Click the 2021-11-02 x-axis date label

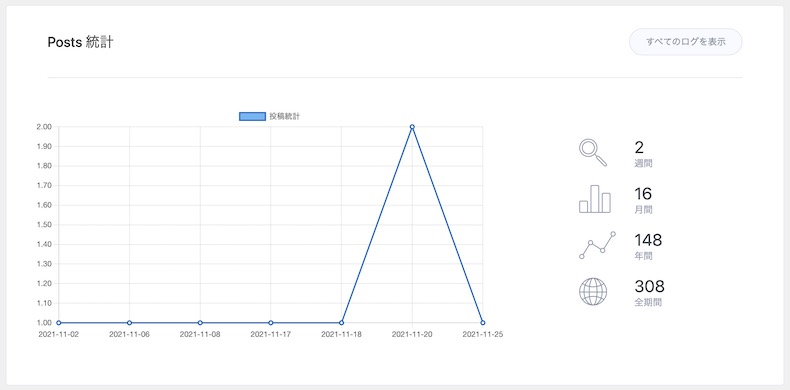58,334
